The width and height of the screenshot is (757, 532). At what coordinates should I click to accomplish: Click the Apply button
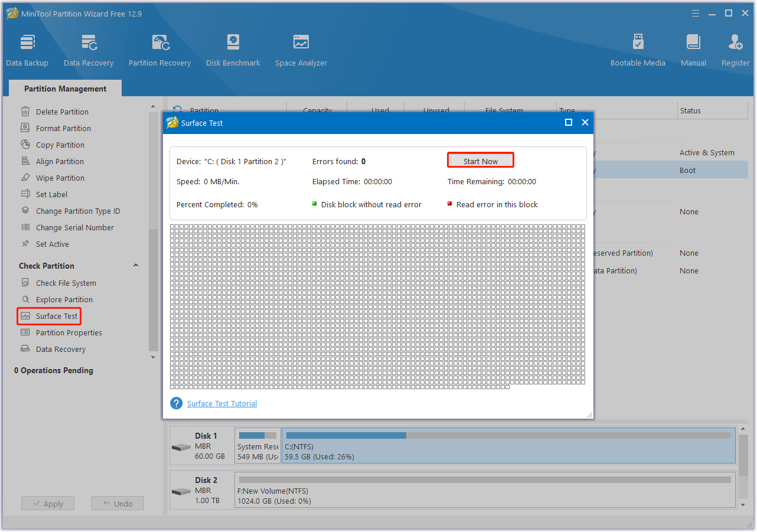click(x=48, y=504)
